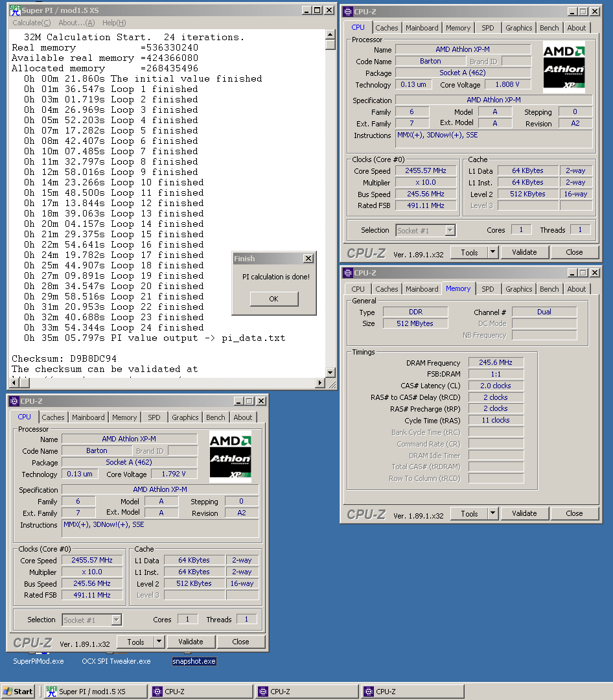
Task: Click Core Voltage 1.792 V in bottom-left CPU-Z
Action: pos(174,474)
